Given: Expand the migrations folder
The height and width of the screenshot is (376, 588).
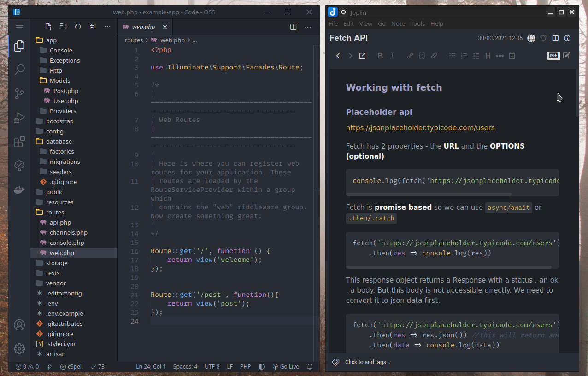Looking at the screenshot, I should tap(65, 162).
